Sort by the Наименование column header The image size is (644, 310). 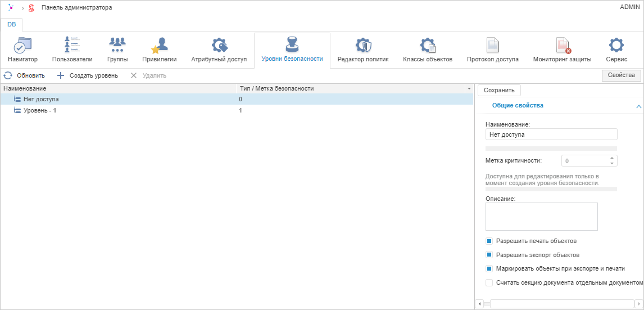coord(119,88)
